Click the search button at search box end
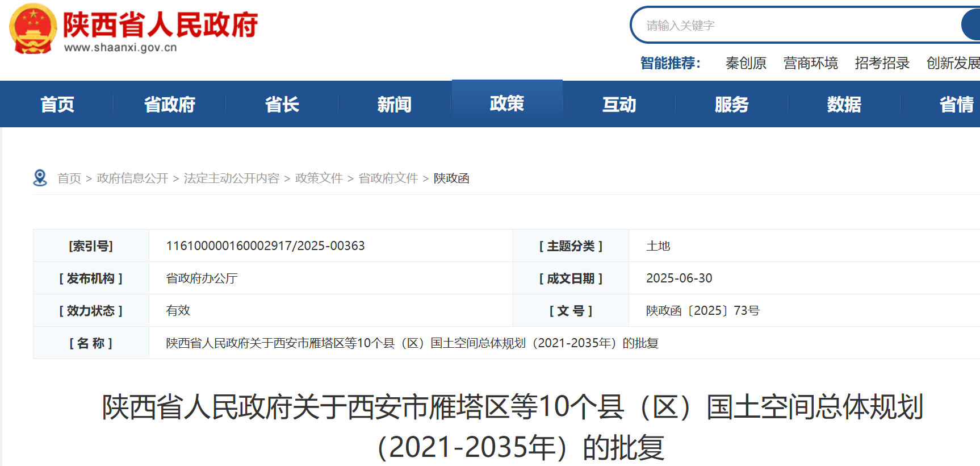The image size is (980, 466). tap(971, 26)
